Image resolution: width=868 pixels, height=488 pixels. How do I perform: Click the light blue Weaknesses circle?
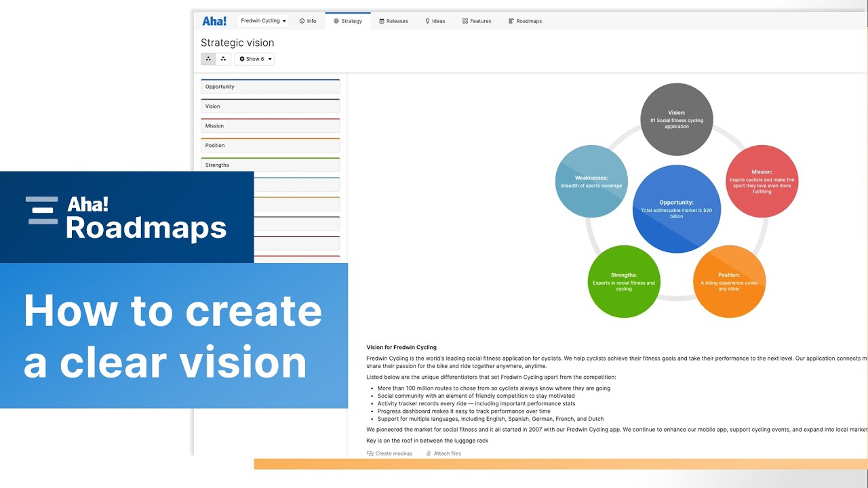point(591,181)
